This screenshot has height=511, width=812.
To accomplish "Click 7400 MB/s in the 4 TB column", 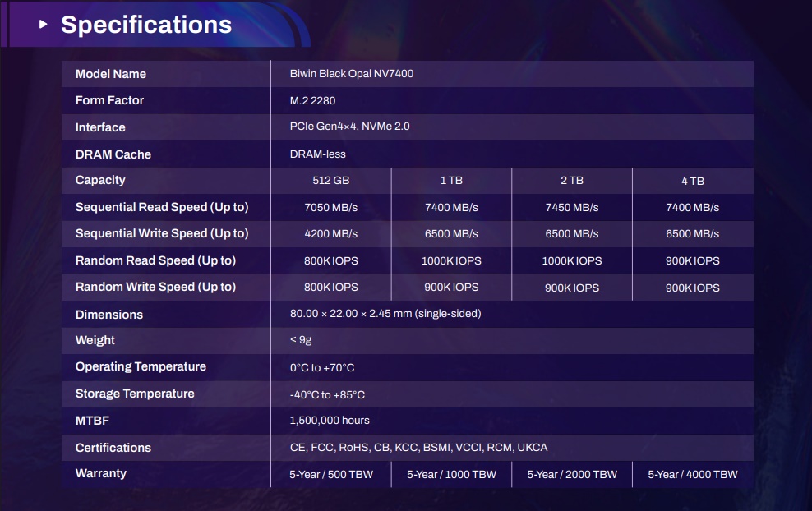I will point(693,207).
